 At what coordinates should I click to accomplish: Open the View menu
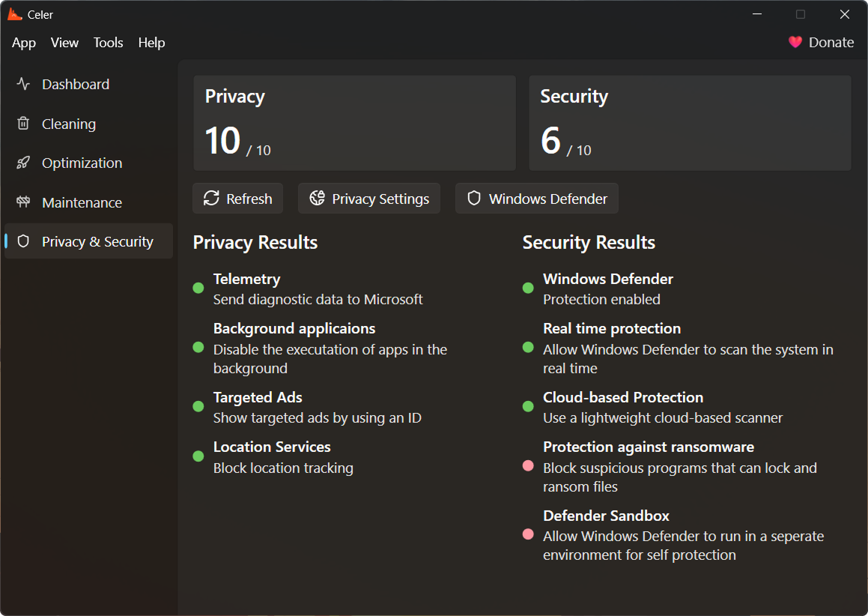tap(64, 43)
